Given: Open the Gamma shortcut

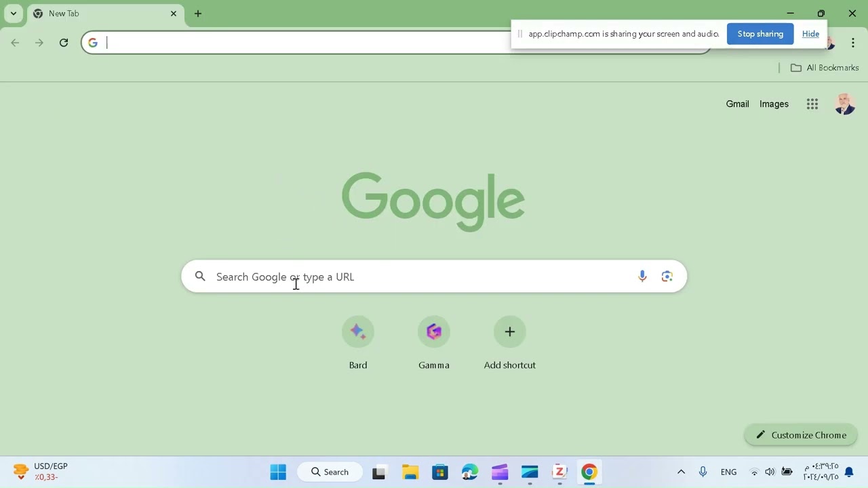Looking at the screenshot, I should 434,343.
